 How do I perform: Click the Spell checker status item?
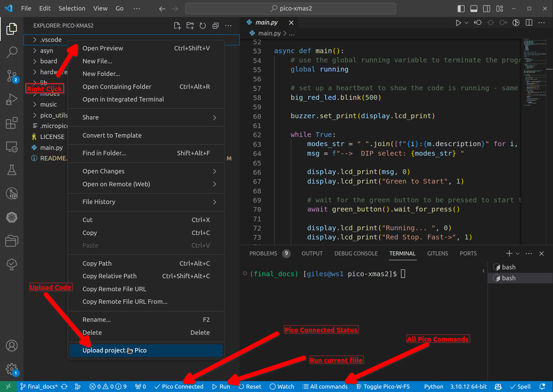[x=520, y=387]
